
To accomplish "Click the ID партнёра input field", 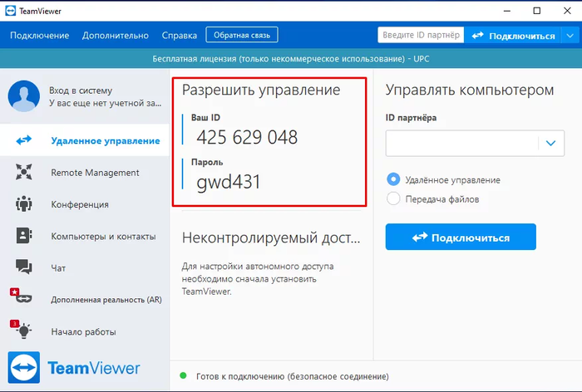I will tap(460, 143).
